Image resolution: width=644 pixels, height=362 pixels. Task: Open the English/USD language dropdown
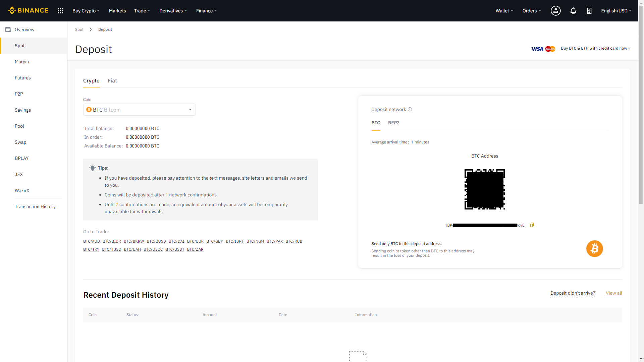pos(616,11)
